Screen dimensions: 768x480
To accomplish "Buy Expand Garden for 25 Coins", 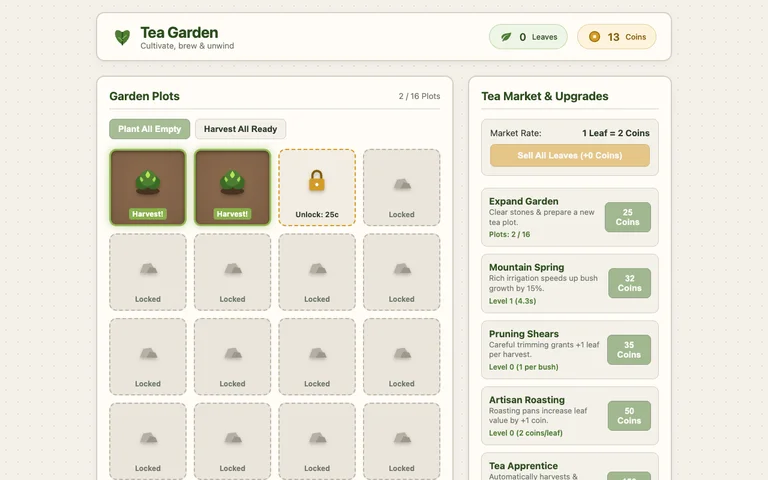I will 627,217.
